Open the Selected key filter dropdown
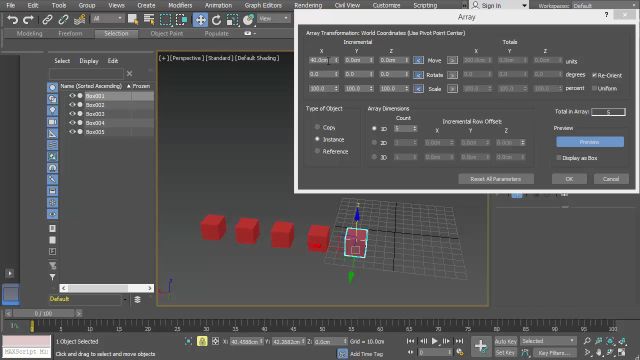The image size is (640, 360). [x=548, y=341]
